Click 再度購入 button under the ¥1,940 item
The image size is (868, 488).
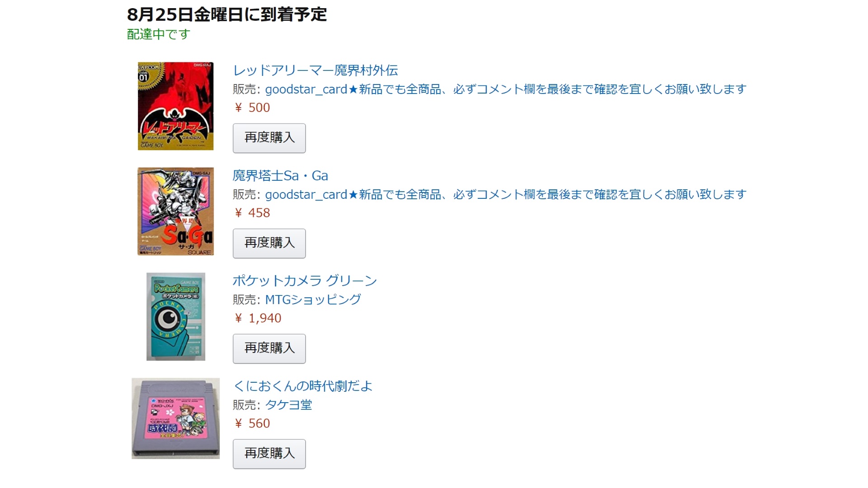(x=269, y=348)
